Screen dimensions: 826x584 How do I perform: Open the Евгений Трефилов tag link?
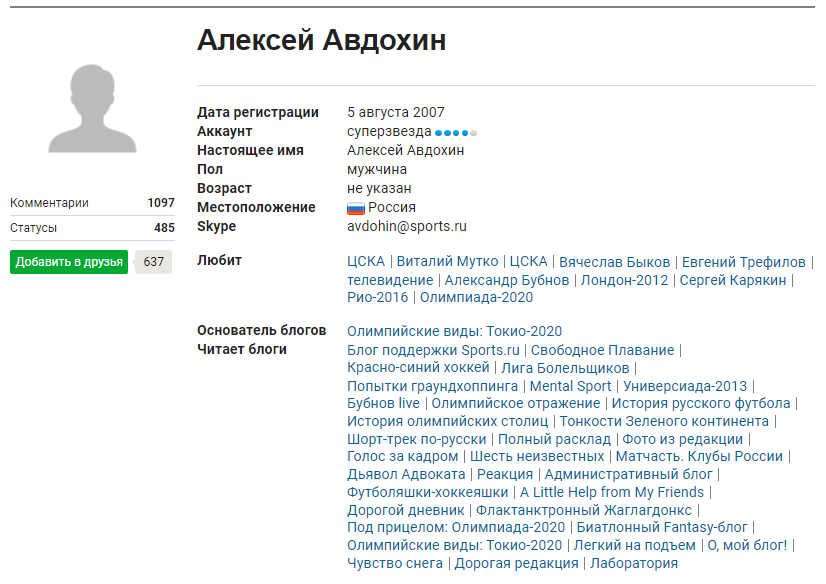tap(744, 261)
